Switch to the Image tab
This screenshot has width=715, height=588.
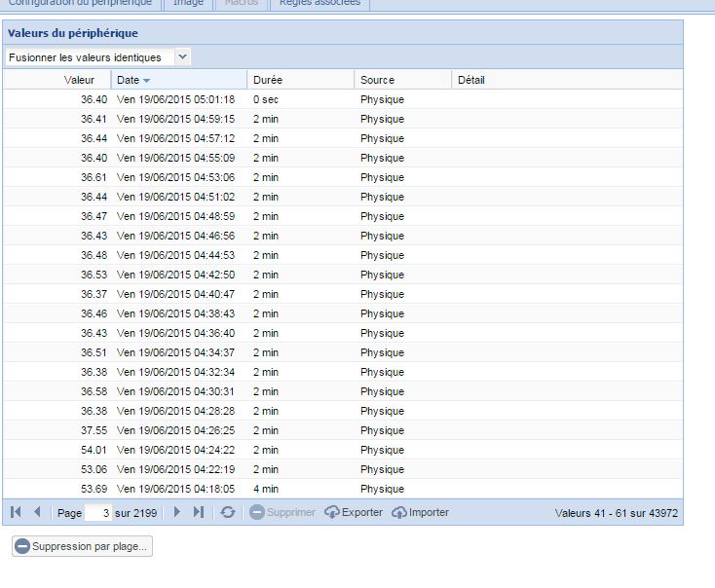[188, 3]
